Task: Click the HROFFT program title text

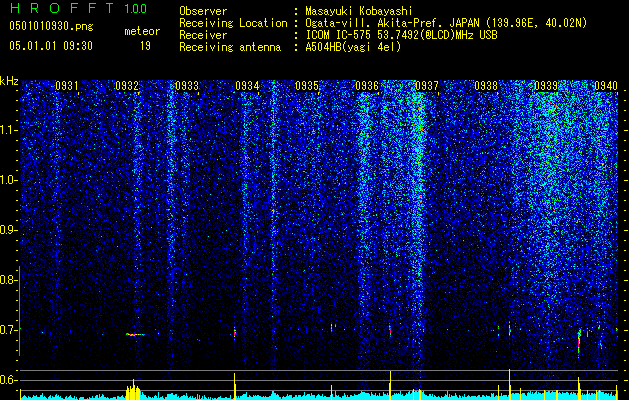Action: point(62,8)
